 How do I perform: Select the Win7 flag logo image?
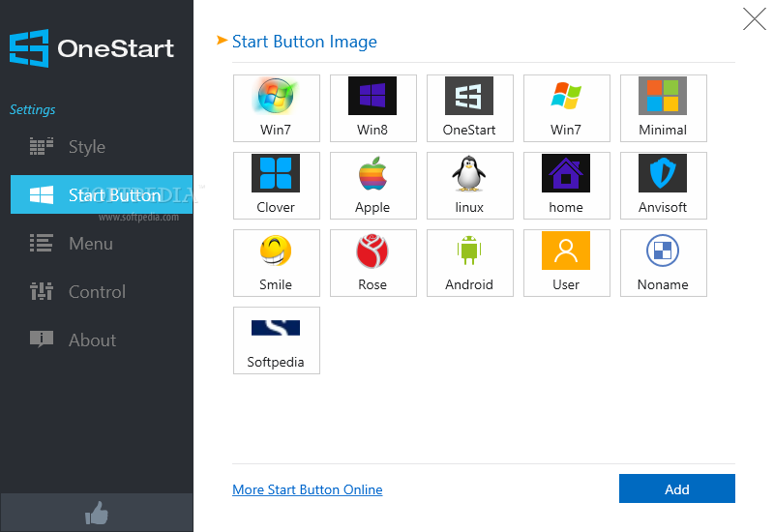[x=567, y=108]
